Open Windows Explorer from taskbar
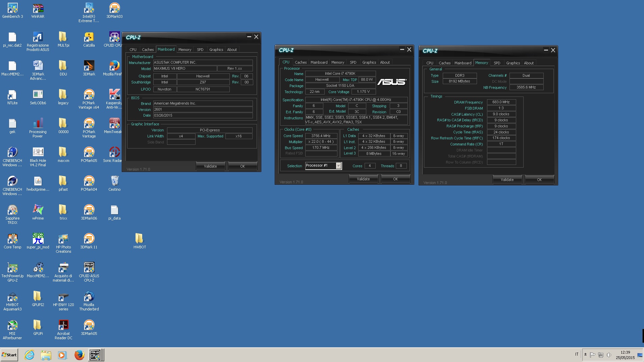 [46, 355]
